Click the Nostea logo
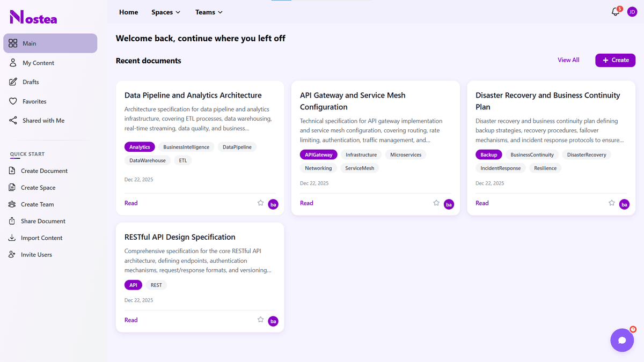Image resolution: width=644 pixels, height=362 pixels. click(x=33, y=17)
